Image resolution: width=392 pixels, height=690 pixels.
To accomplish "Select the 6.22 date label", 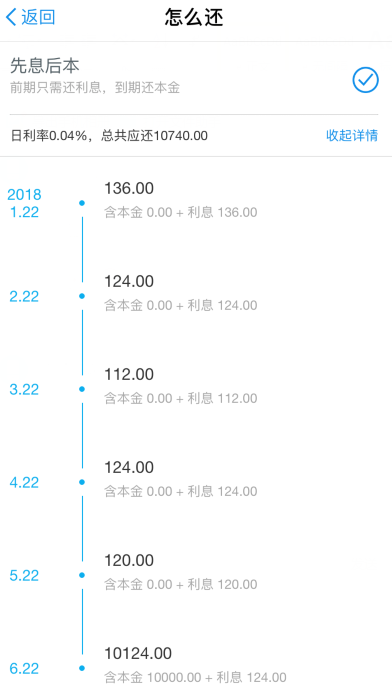I will (24, 668).
